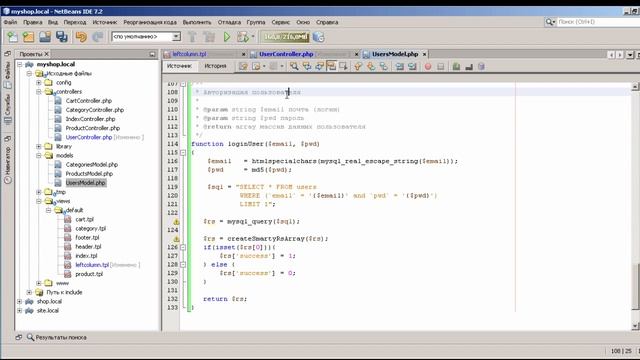Open dropdown arrow next to Debug Project icon
The image size is (640, 360).
click(x=253, y=37)
